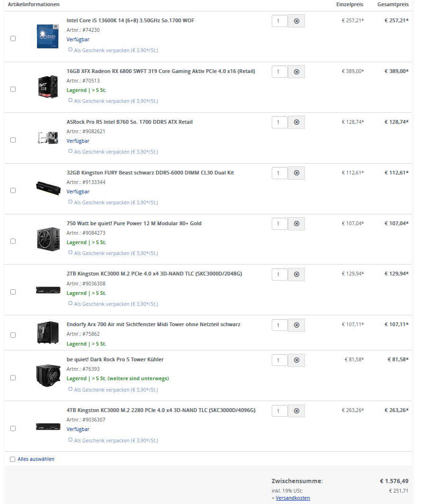Enable gift wrapping for Dark Rock Pro 5
Image resolution: width=423 pixels, height=504 pixels.
(70, 389)
